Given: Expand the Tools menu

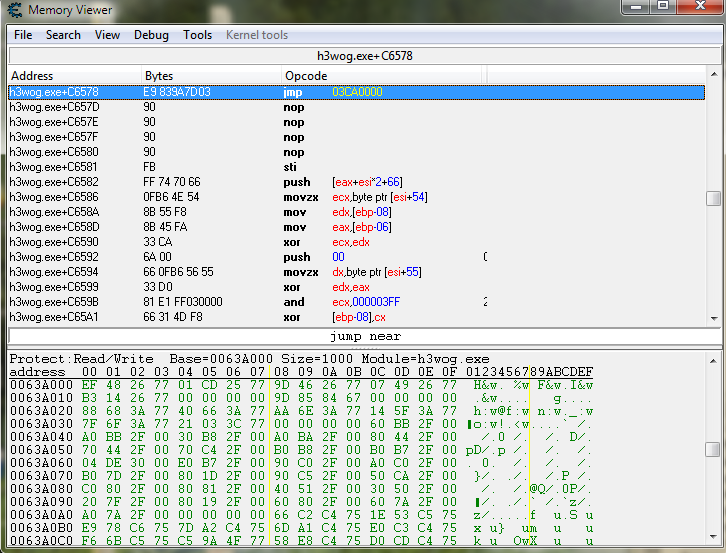Looking at the screenshot, I should (x=197, y=35).
